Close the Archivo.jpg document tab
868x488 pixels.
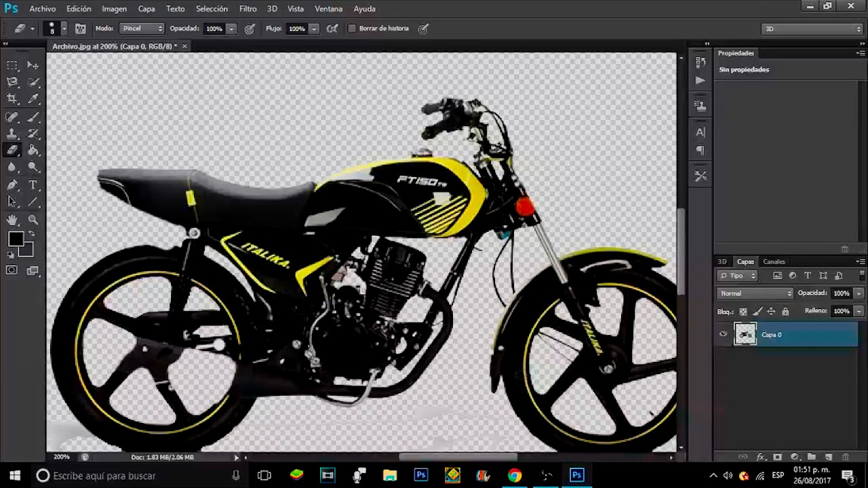click(184, 46)
